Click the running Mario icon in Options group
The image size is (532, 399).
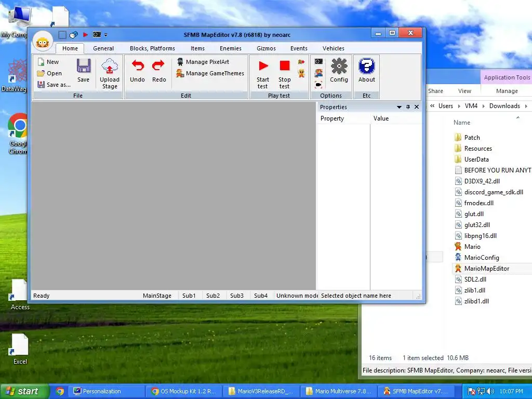(x=318, y=73)
